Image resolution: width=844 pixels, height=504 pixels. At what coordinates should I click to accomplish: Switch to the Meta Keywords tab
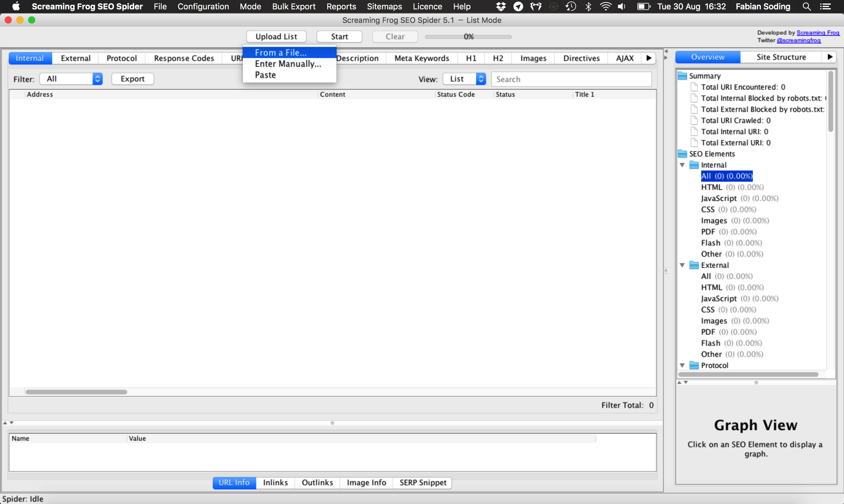[x=422, y=58]
